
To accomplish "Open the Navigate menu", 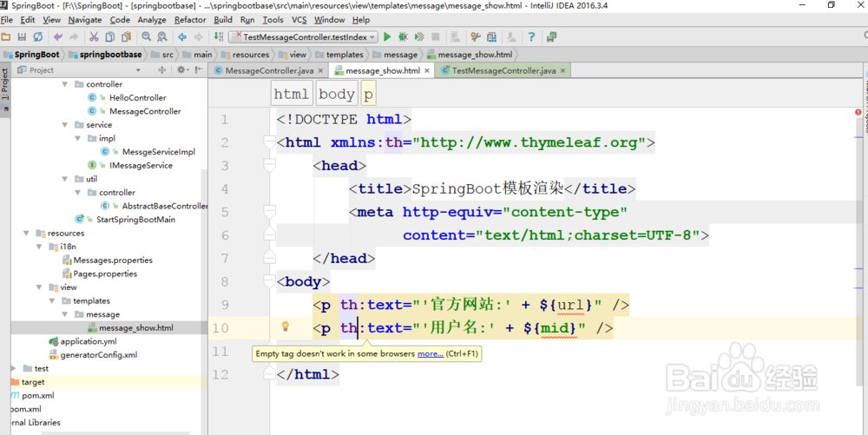I will click(x=85, y=20).
